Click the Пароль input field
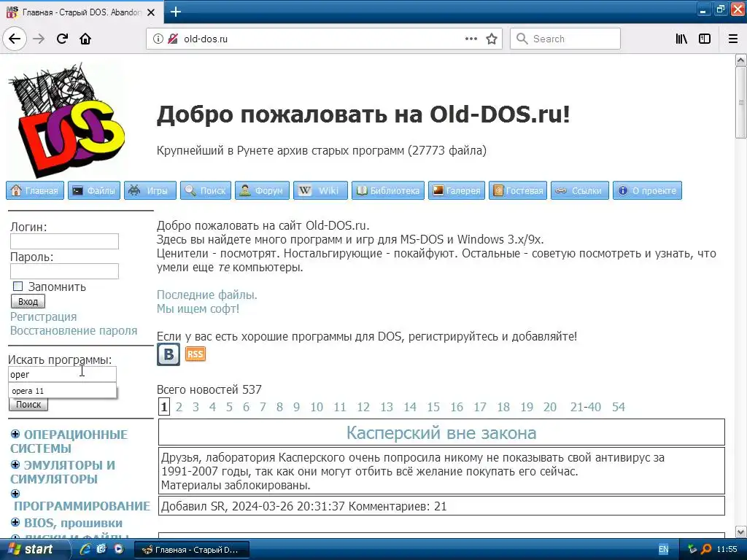Screen dimensions: 747x560 pos(64,271)
